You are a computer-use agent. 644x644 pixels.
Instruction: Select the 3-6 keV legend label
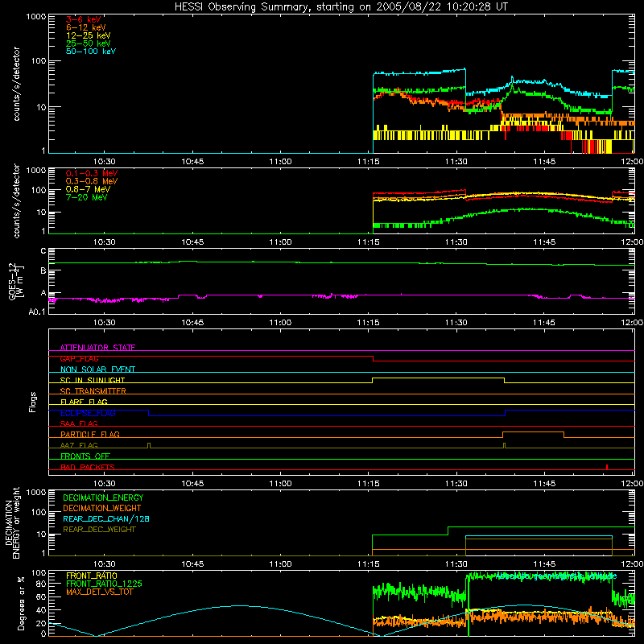click(x=84, y=19)
